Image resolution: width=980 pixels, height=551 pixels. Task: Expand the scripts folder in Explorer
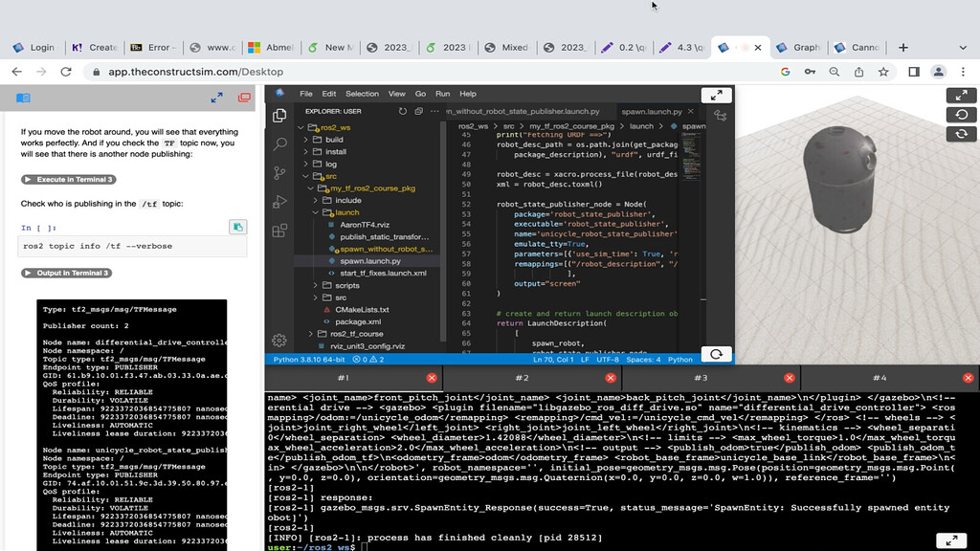tap(346, 285)
